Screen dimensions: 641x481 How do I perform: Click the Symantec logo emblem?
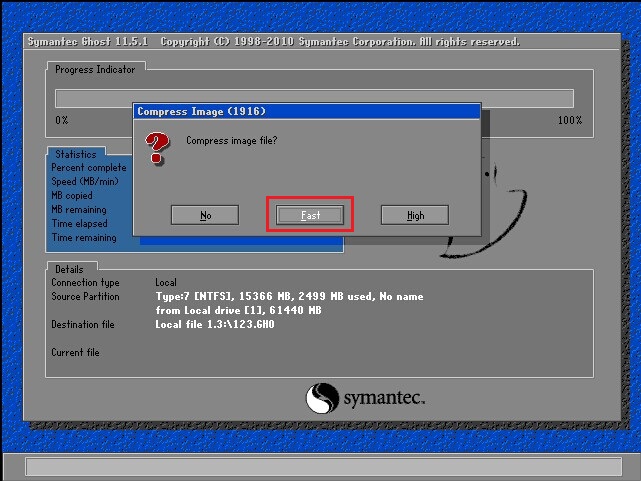coord(320,398)
